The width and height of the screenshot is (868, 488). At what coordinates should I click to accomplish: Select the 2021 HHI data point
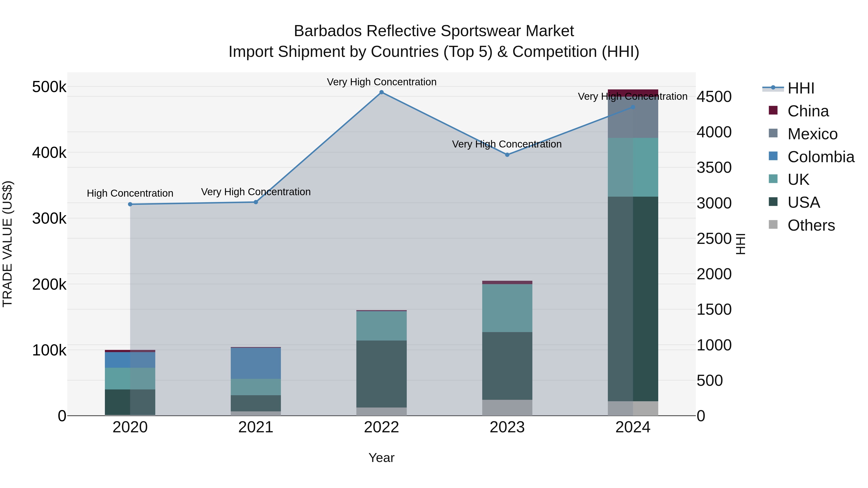point(256,202)
